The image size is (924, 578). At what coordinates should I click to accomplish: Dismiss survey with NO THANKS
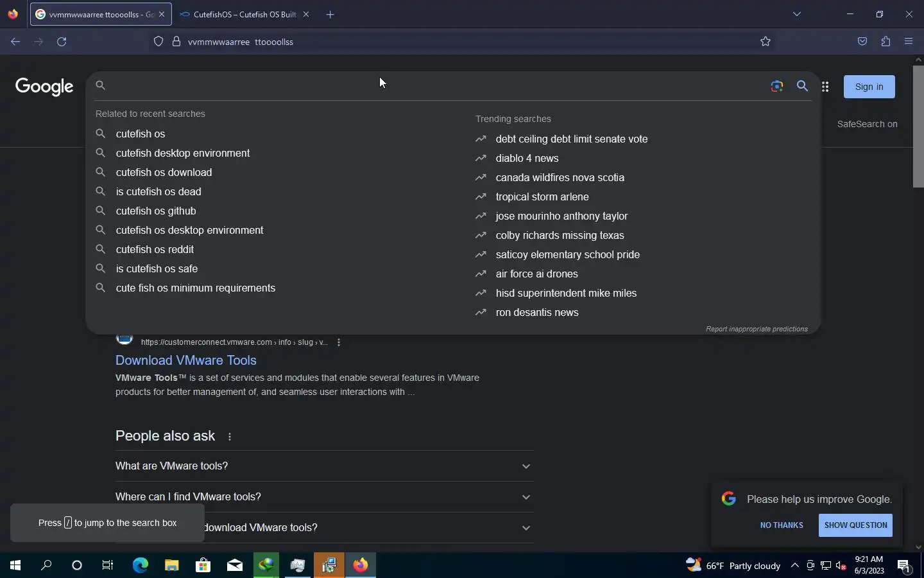[782, 525]
